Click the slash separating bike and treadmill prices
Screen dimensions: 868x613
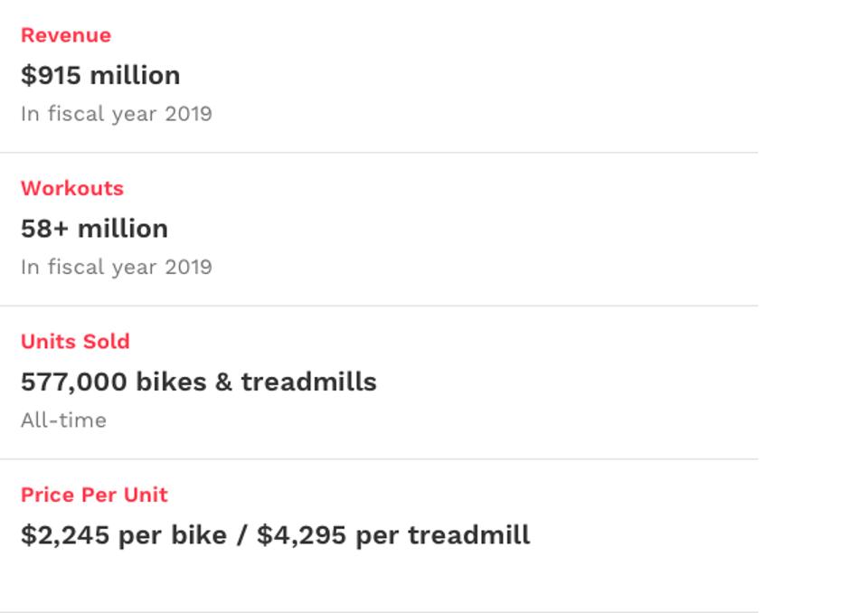coord(241,535)
